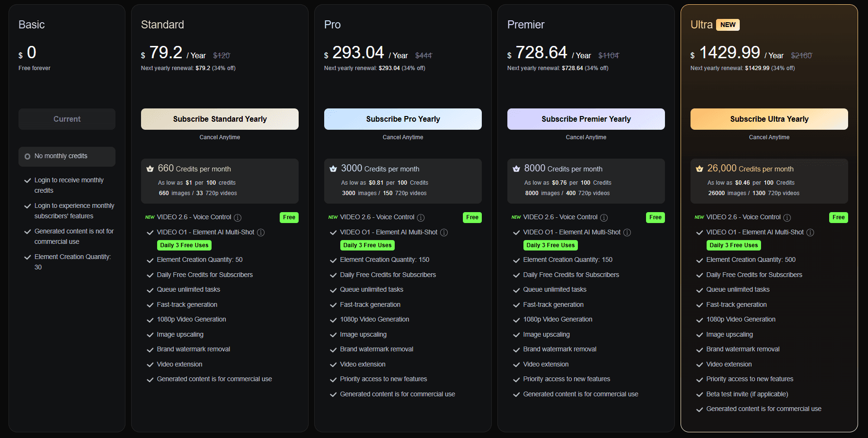Click Ultra Generated content commercial use row
The height and width of the screenshot is (438, 868).
(764, 409)
